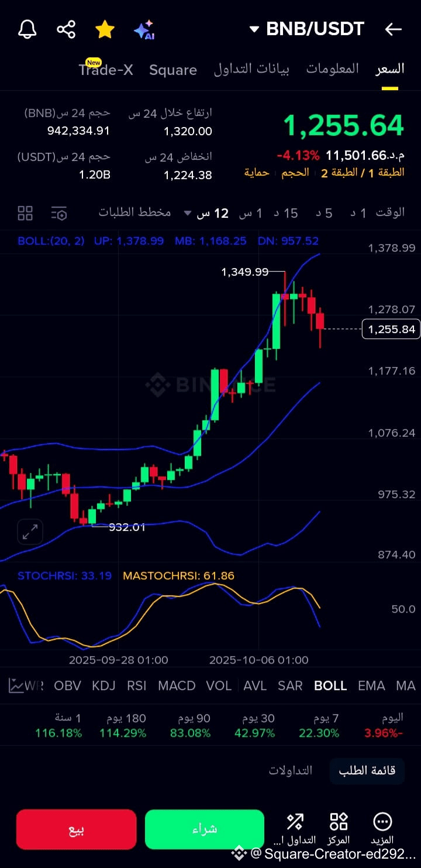421x868 pixels.
Task: Open بيانات التداول tab
Action: pyautogui.click(x=251, y=69)
